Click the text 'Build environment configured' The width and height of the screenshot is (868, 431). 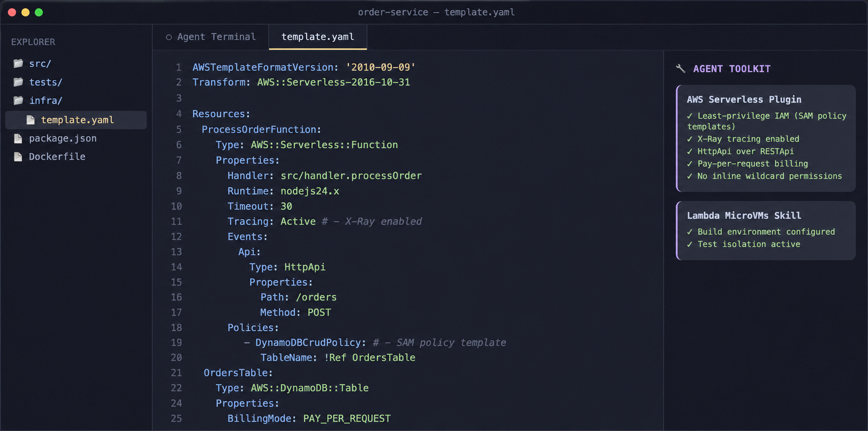click(x=766, y=232)
